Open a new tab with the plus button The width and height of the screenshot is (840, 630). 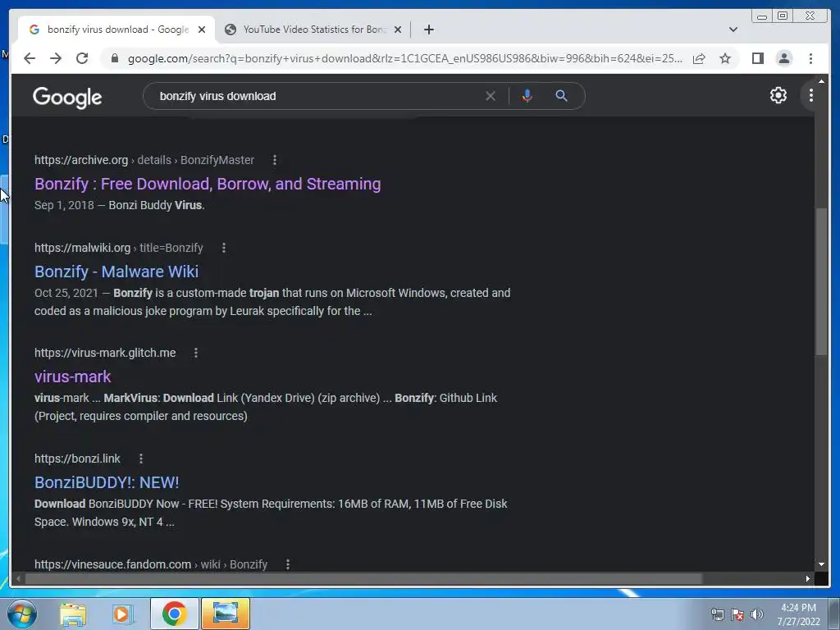point(428,30)
